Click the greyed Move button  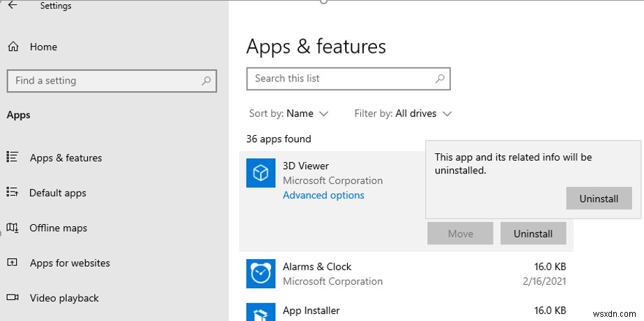coord(461,233)
